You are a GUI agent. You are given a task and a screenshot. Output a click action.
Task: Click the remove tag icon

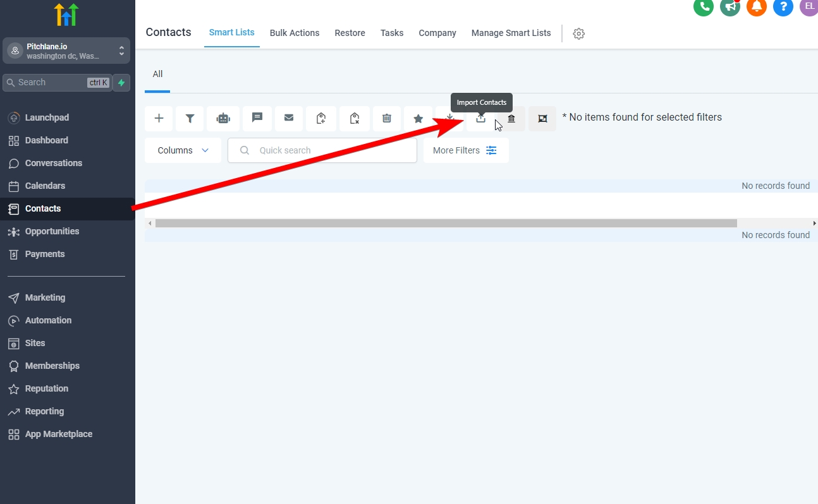pyautogui.click(x=354, y=119)
